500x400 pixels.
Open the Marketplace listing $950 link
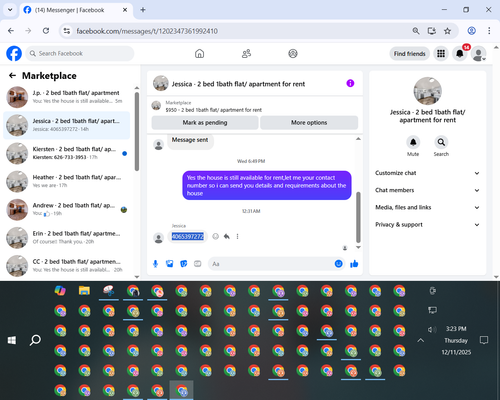click(x=214, y=110)
